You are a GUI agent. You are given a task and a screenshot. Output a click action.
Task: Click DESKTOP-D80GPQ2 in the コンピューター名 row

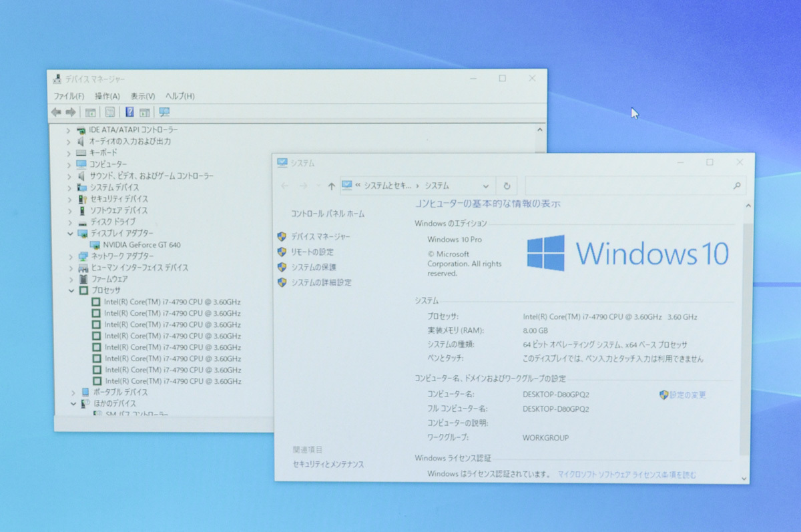click(x=556, y=394)
